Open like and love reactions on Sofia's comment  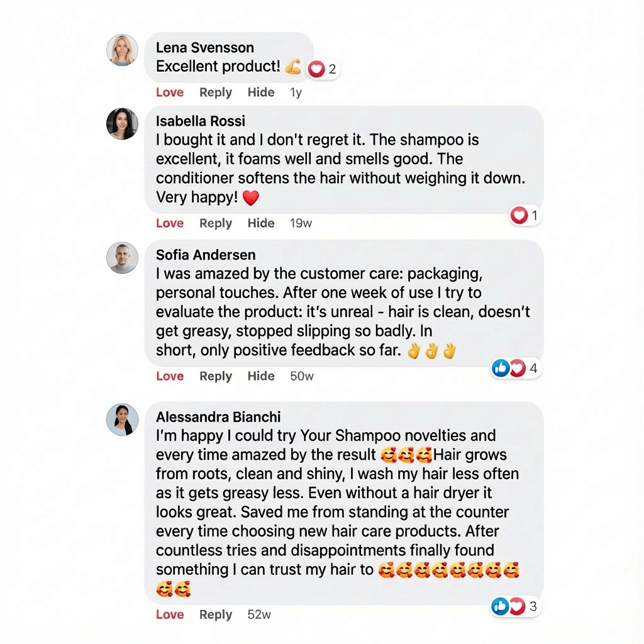(516, 369)
